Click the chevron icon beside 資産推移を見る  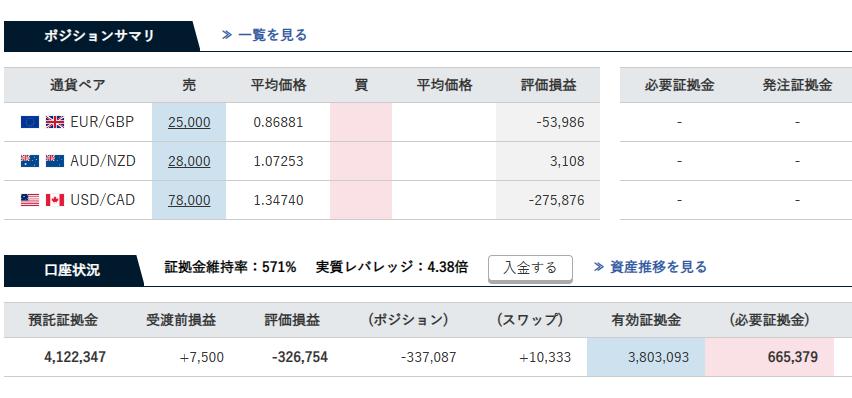click(599, 267)
